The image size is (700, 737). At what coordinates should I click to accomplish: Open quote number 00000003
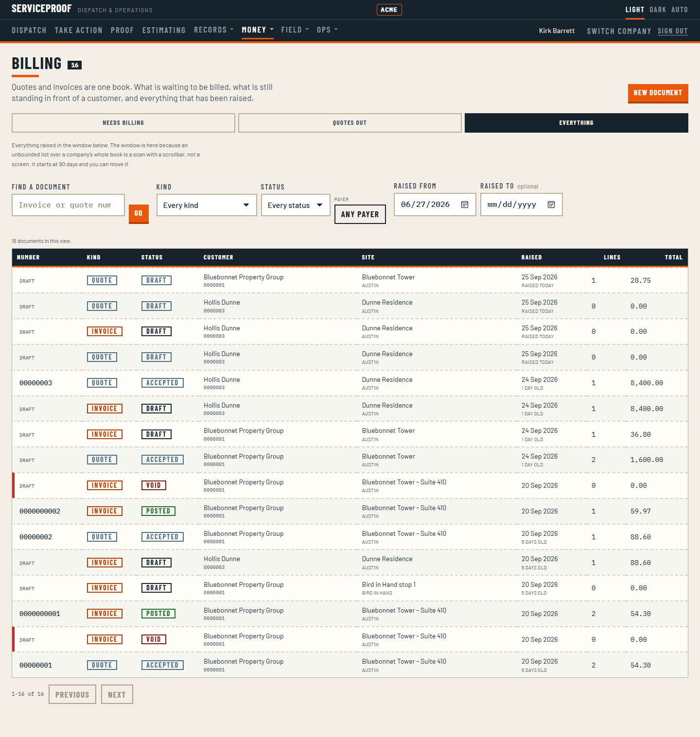point(36,383)
